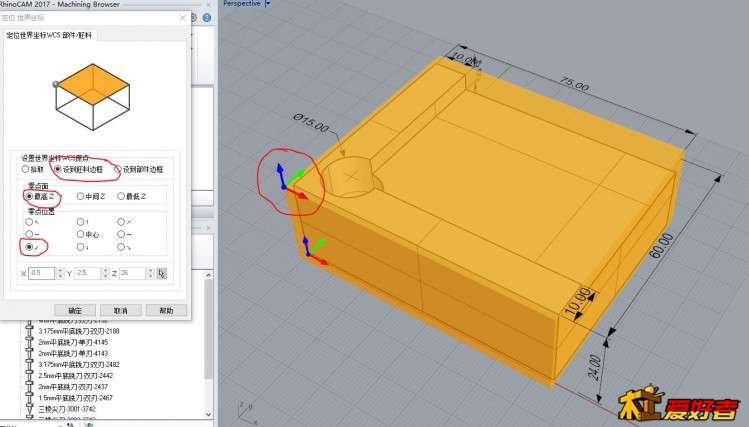
Task: Choose 设到部件边框 origin option
Action: point(139,169)
